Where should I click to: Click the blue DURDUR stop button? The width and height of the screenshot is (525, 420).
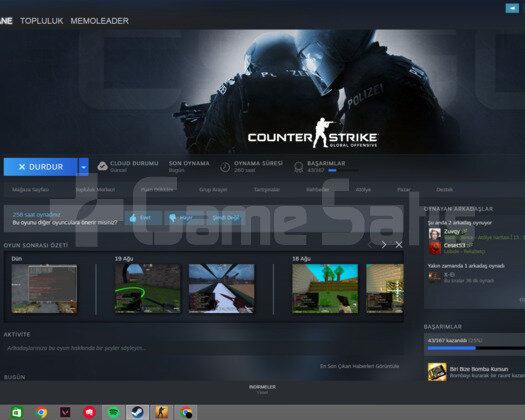pos(41,167)
